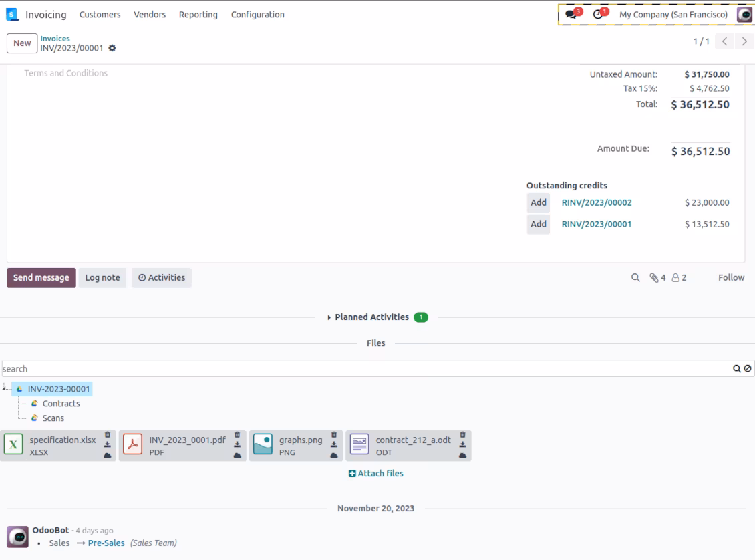755x560 pixels.
Task: Open the Pre-Sales team link
Action: pyautogui.click(x=106, y=543)
